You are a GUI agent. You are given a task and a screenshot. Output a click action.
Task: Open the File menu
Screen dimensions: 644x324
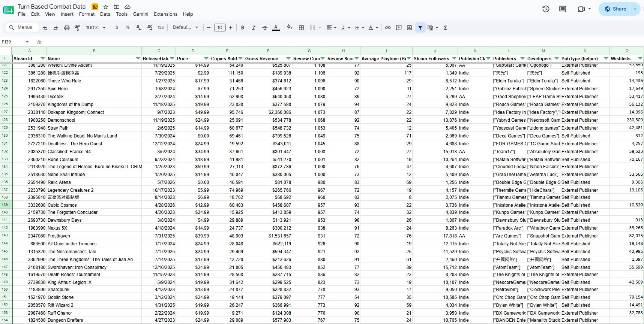22,14
